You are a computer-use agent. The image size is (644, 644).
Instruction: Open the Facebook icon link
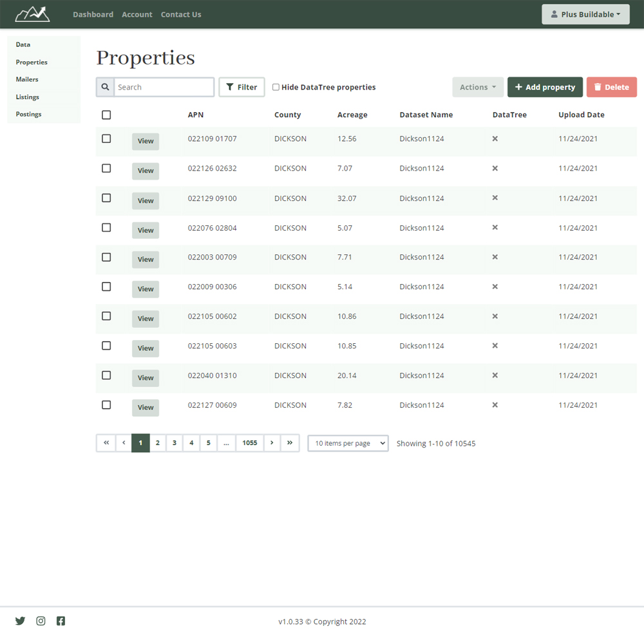coord(61,621)
